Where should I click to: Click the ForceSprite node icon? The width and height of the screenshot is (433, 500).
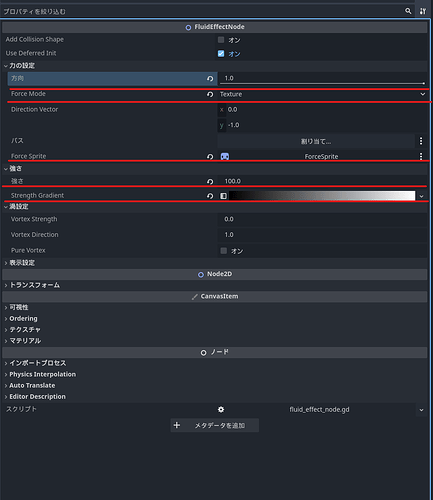pyautogui.click(x=225, y=156)
